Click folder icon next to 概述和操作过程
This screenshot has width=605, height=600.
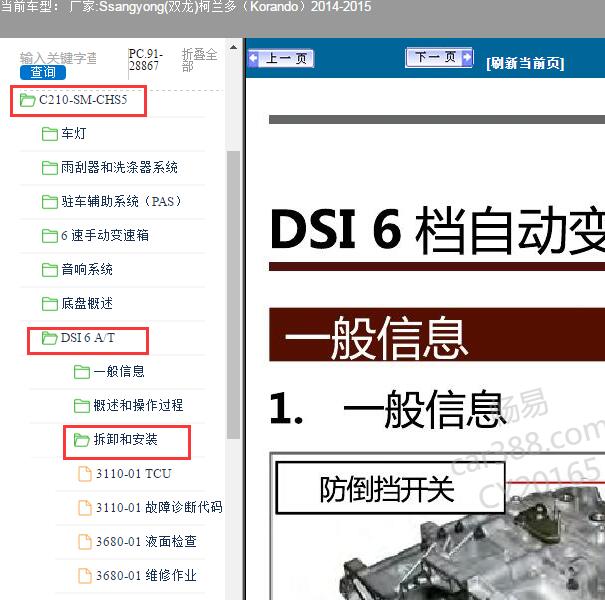pyautogui.click(x=81, y=406)
